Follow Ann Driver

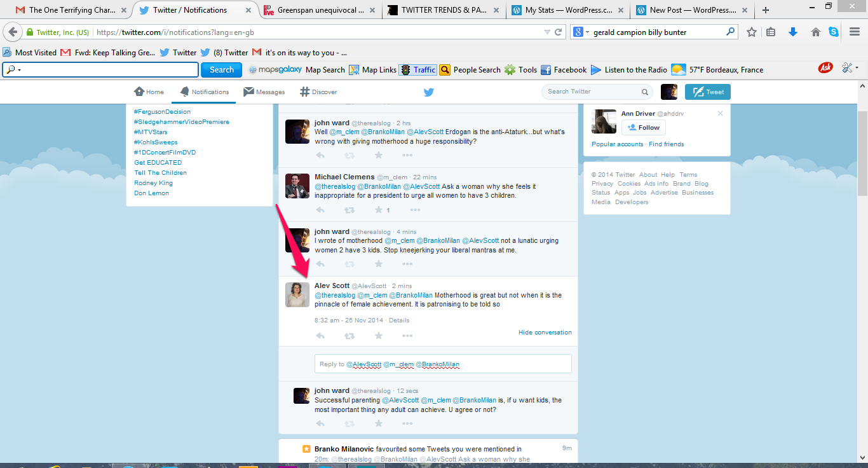pos(643,128)
